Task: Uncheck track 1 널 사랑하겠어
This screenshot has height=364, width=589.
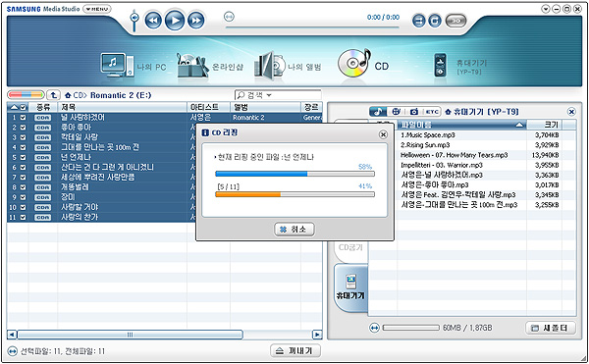Action: pyautogui.click(x=23, y=118)
